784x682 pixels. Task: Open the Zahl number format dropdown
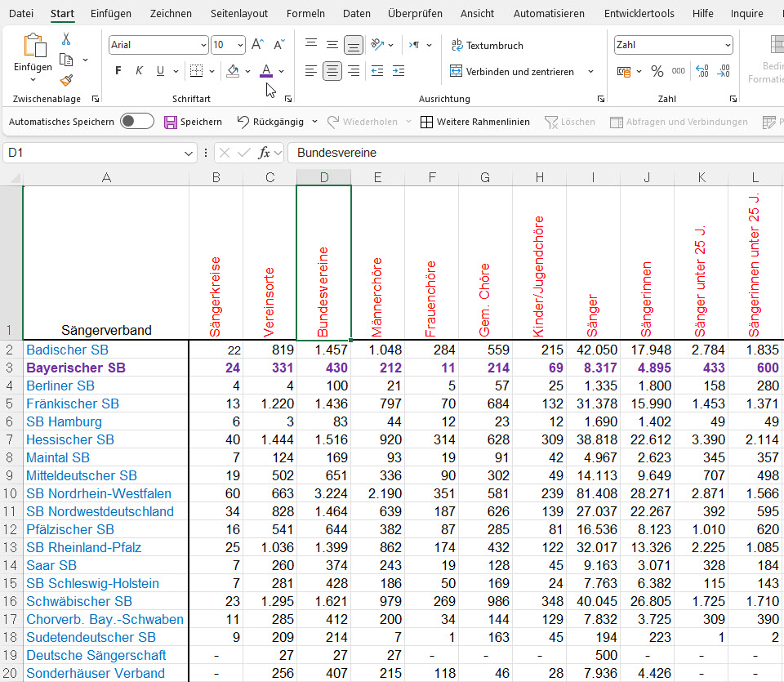coord(727,45)
